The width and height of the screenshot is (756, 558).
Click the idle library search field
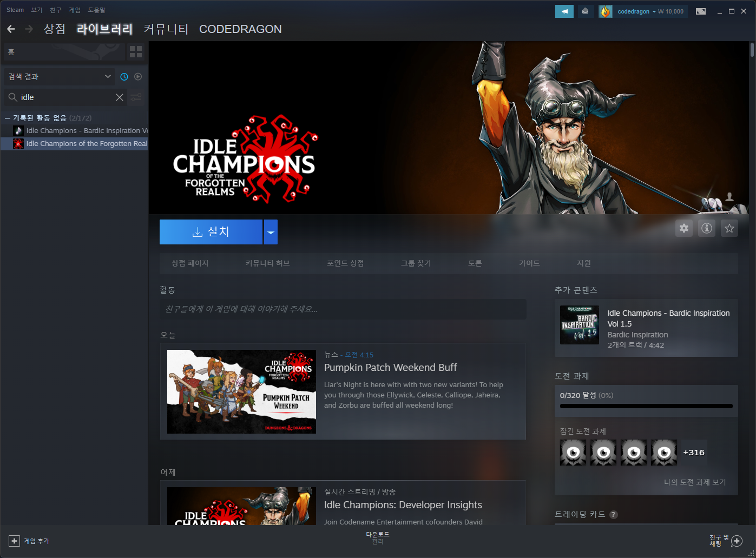click(x=66, y=97)
